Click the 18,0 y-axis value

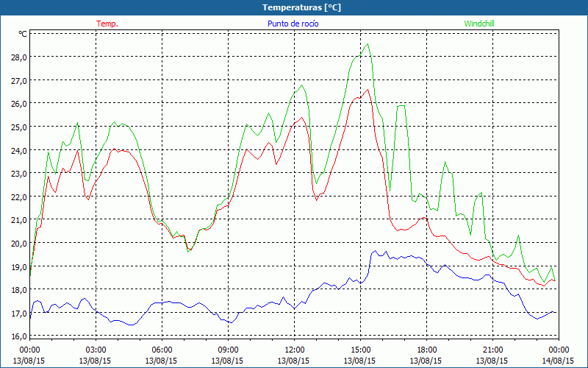coord(20,289)
